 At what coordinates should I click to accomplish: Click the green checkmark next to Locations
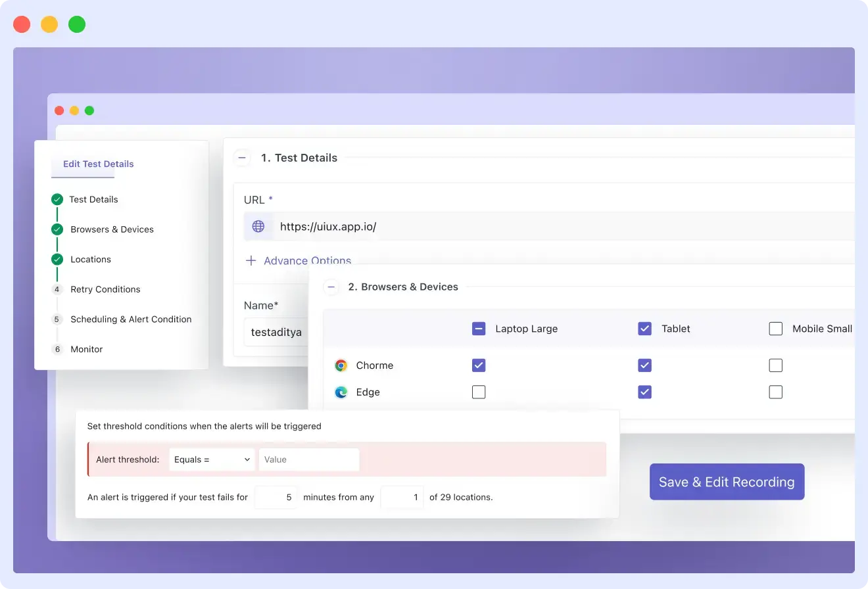[57, 259]
